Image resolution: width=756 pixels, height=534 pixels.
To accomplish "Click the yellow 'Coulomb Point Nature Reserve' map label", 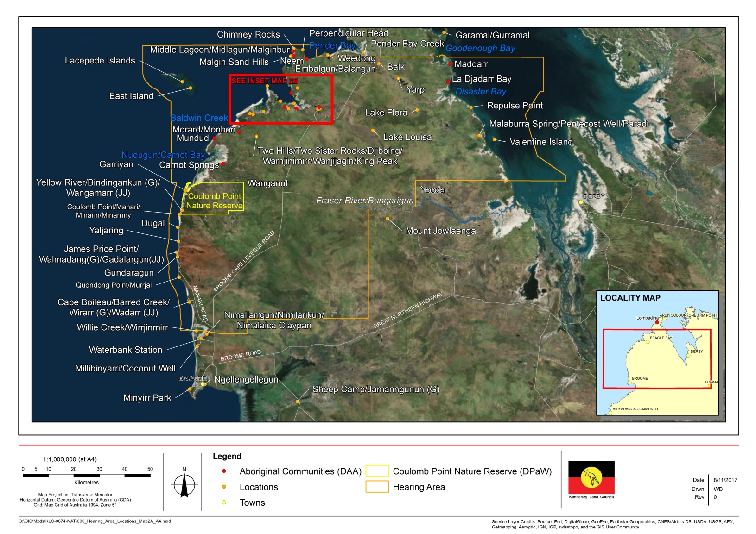I will point(215,201).
